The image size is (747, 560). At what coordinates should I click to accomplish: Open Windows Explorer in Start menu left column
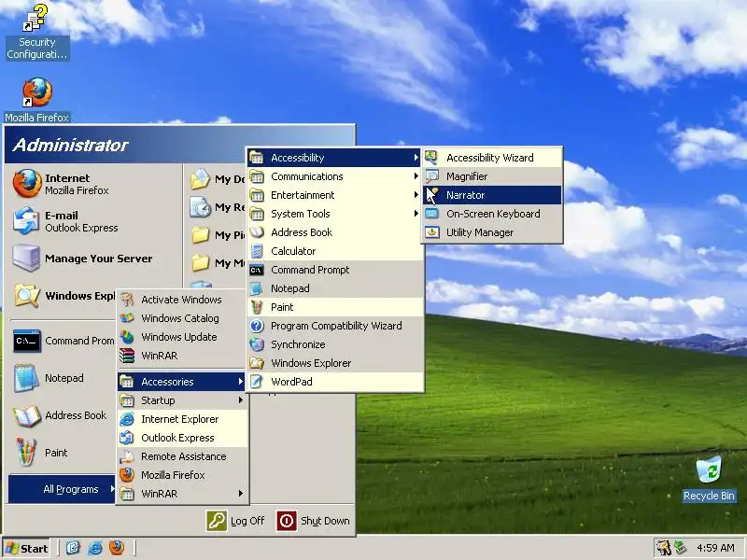point(63,296)
